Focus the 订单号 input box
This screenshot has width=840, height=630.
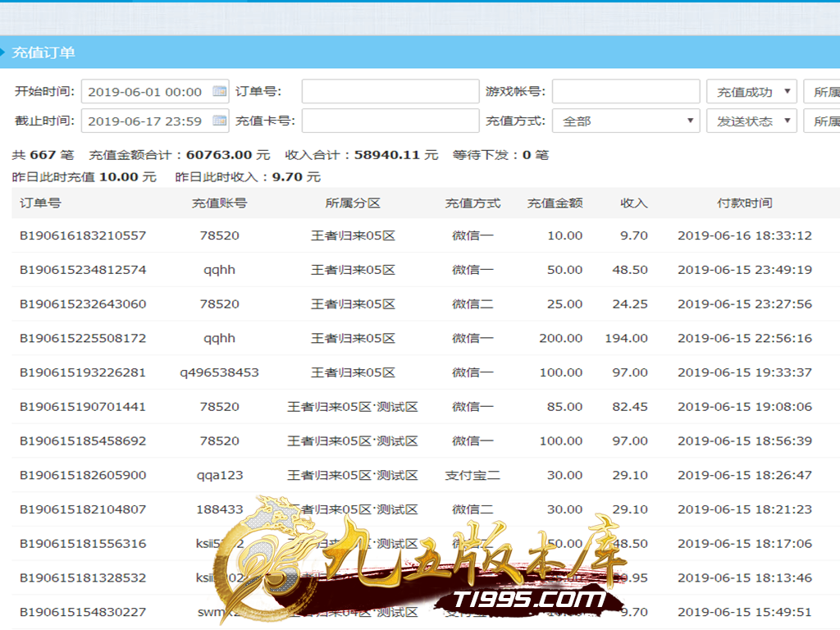click(x=390, y=92)
